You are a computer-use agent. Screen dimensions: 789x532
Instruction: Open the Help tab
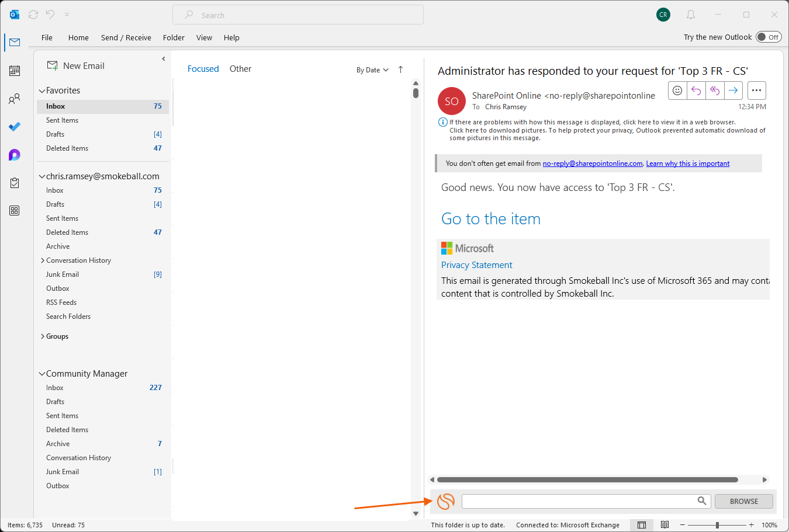(231, 37)
